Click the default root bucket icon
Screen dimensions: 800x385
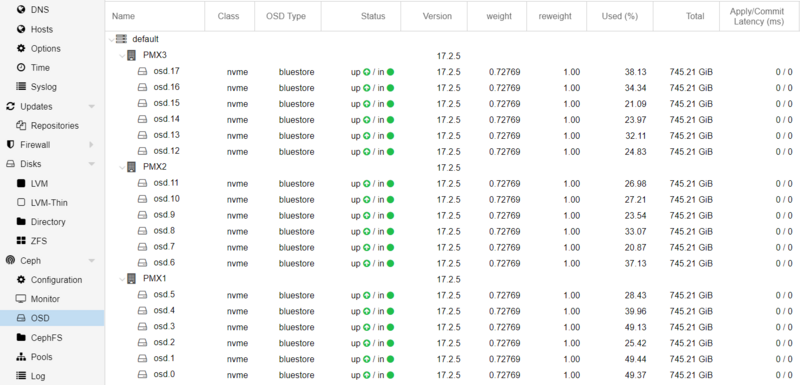point(121,38)
